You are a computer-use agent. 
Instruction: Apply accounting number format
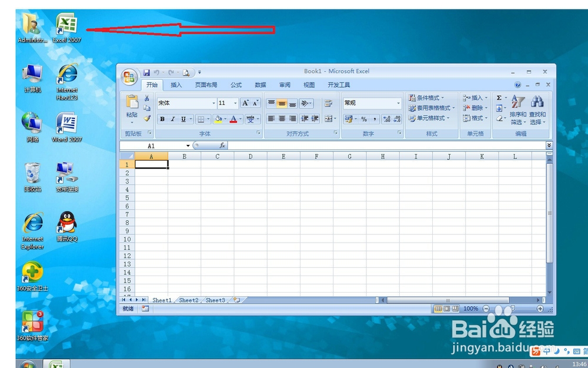click(x=348, y=119)
